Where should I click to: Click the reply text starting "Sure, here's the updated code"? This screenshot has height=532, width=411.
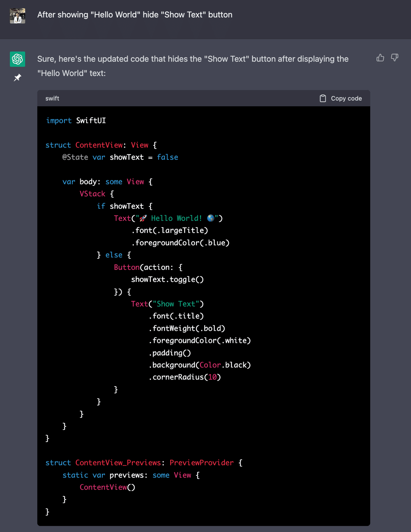tap(193, 66)
